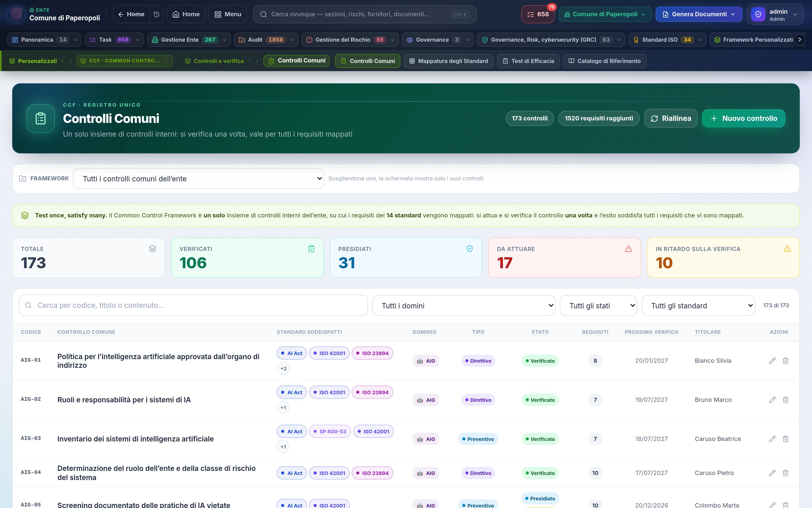This screenshot has width=812, height=508.
Task: Delete control AIG-01 with the trash icon
Action: point(786,360)
